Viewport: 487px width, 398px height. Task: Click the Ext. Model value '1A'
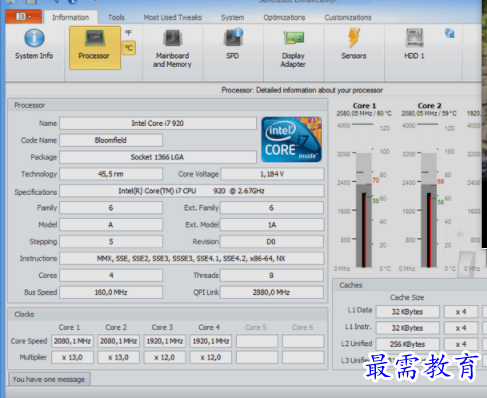coord(272,225)
